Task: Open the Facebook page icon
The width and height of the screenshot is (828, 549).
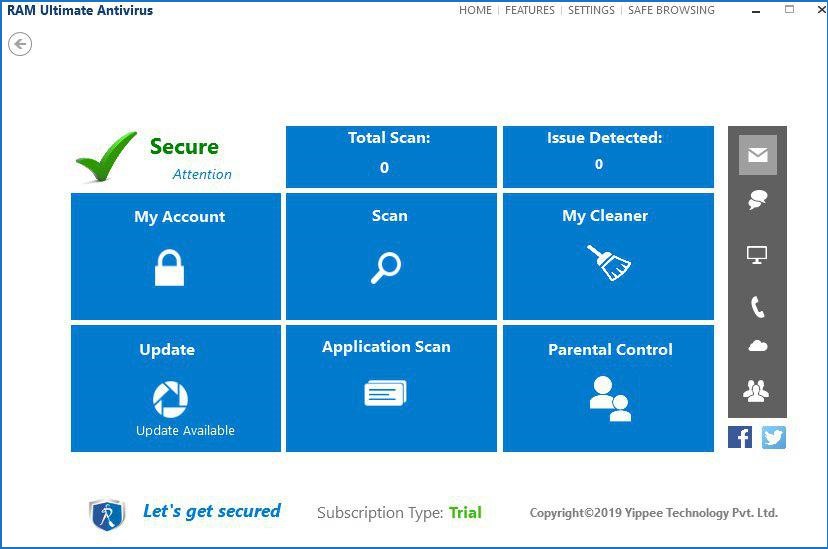Action: [x=740, y=437]
